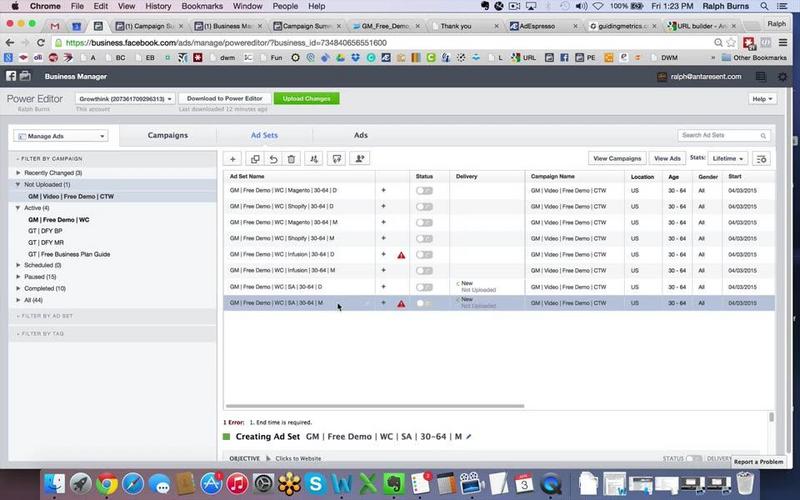Open the Bookmarks menu in menu bar
This screenshot has height=500, width=800.
(x=202, y=6)
